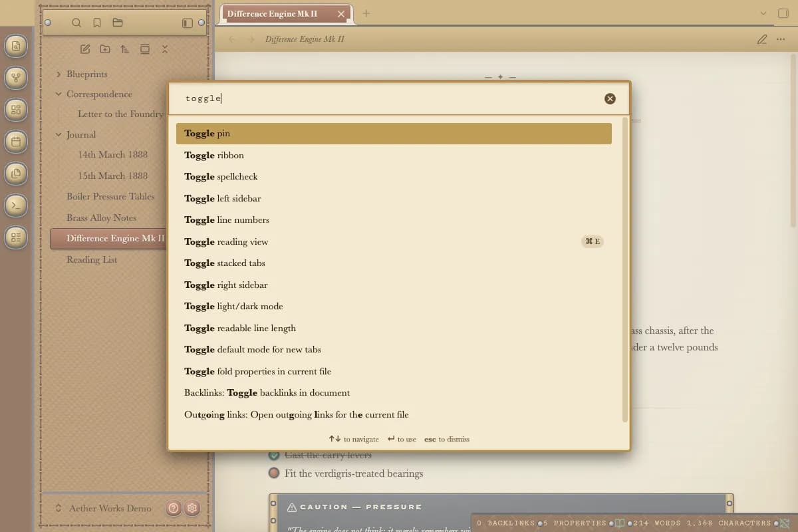The width and height of the screenshot is (798, 532).
Task: Run 'Toggle stacked tabs' command
Action: click(394, 263)
